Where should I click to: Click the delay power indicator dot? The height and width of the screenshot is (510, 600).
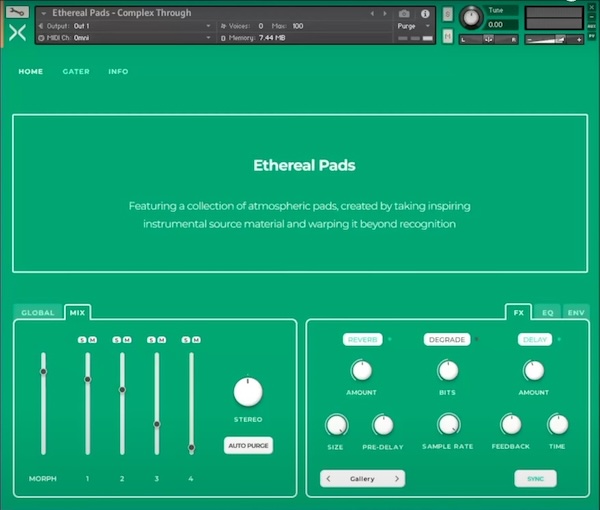tap(559, 339)
